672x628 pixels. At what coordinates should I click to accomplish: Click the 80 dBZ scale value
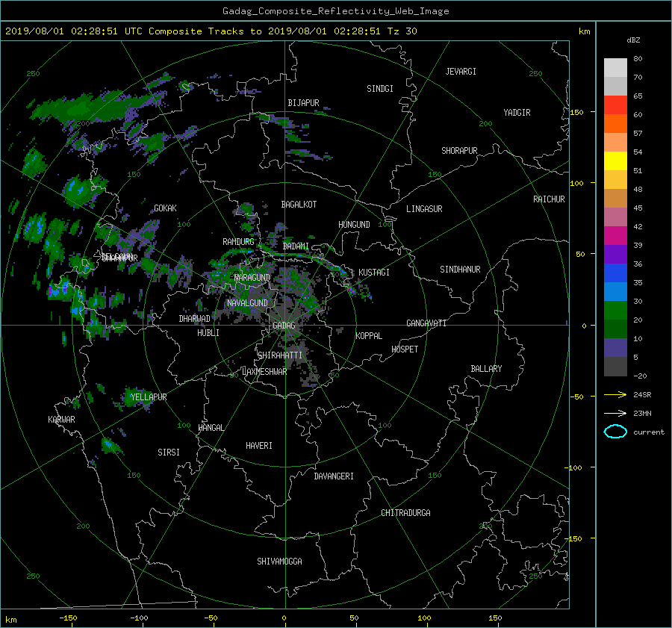point(638,59)
